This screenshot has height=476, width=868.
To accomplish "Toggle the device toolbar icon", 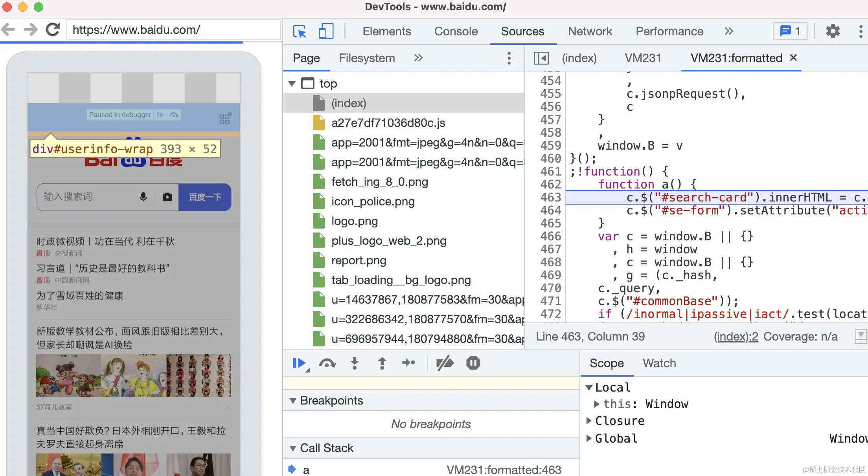I will (326, 31).
